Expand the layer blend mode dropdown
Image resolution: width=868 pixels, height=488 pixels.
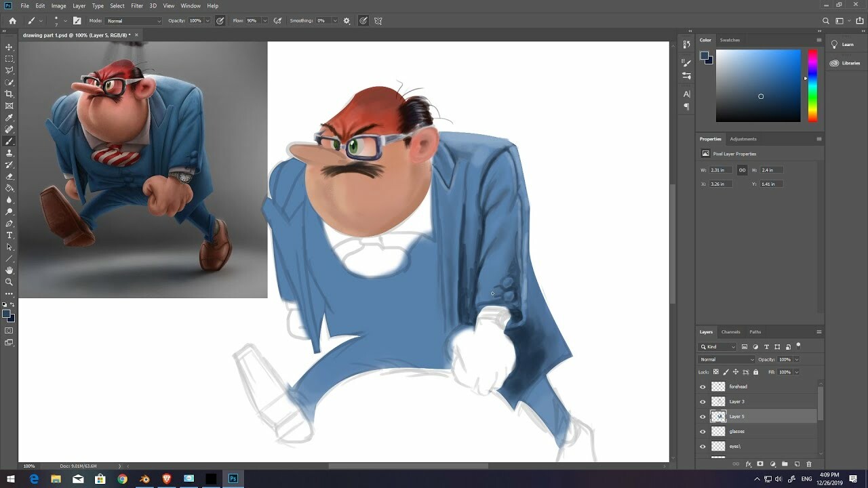[726, 359]
